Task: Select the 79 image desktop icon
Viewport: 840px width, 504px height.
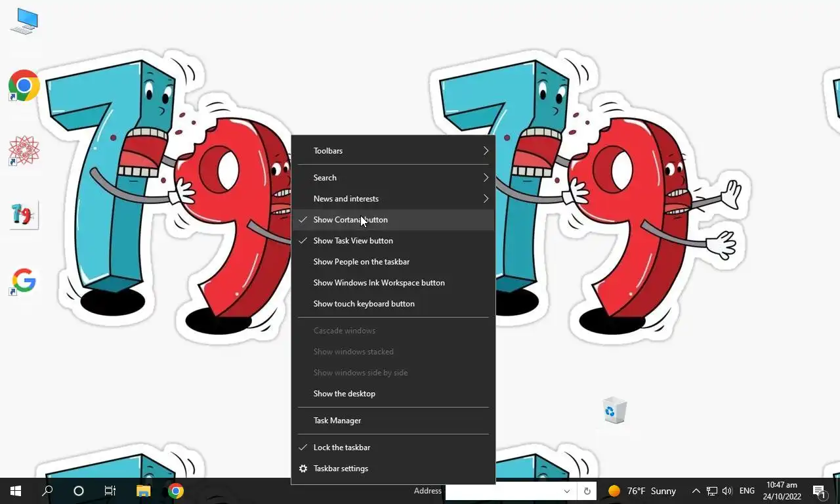Action: (x=24, y=215)
